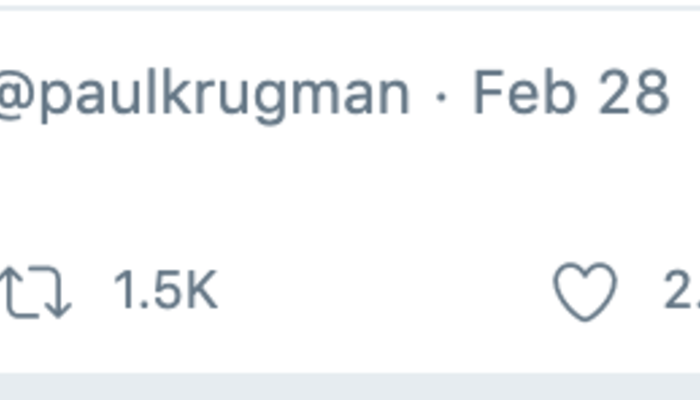Click the dot separator before Feb 28
This screenshot has width=700, height=400.
point(441,95)
